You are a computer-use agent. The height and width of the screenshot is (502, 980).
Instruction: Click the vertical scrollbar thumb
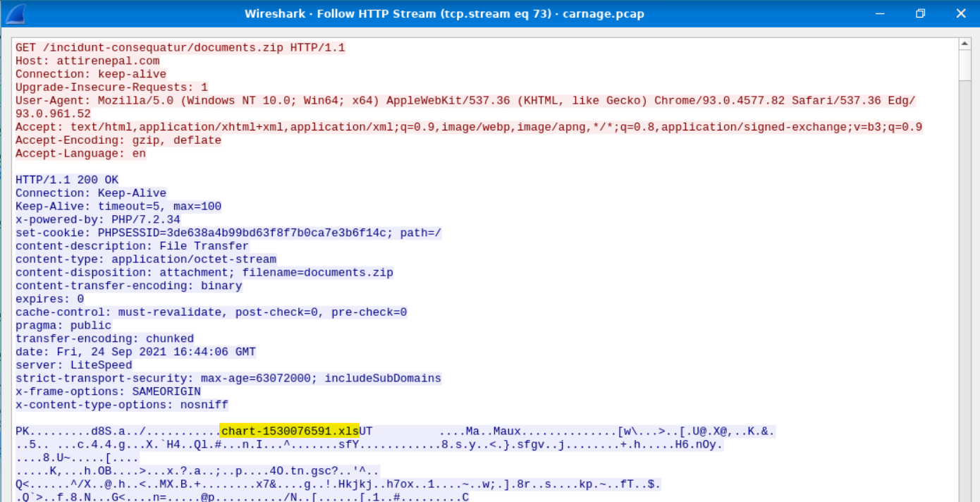coord(965,65)
